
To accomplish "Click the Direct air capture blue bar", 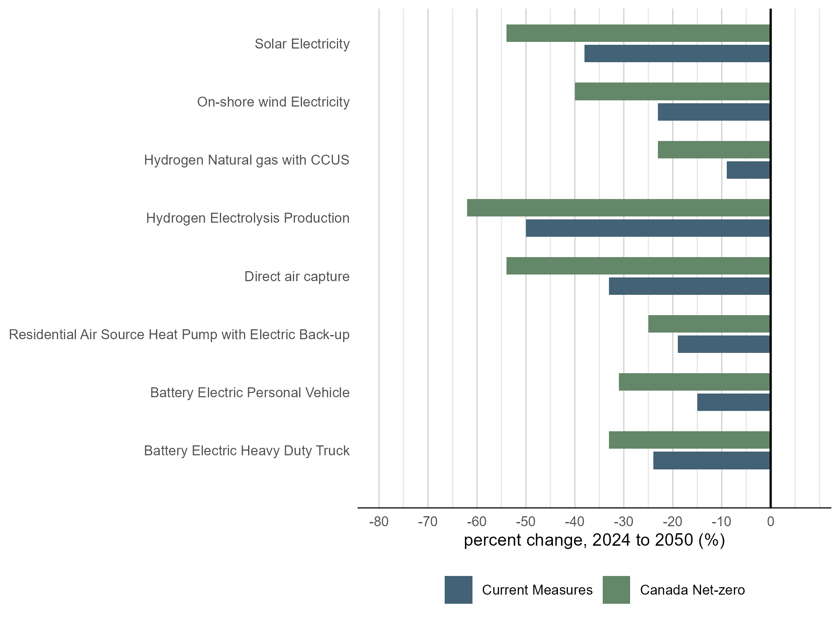I will pos(689,286).
